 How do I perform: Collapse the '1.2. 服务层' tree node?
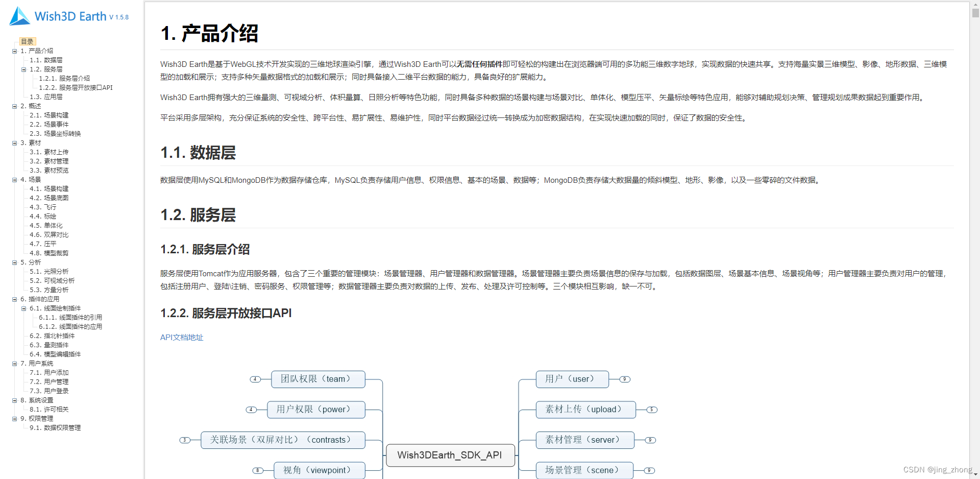[23, 69]
